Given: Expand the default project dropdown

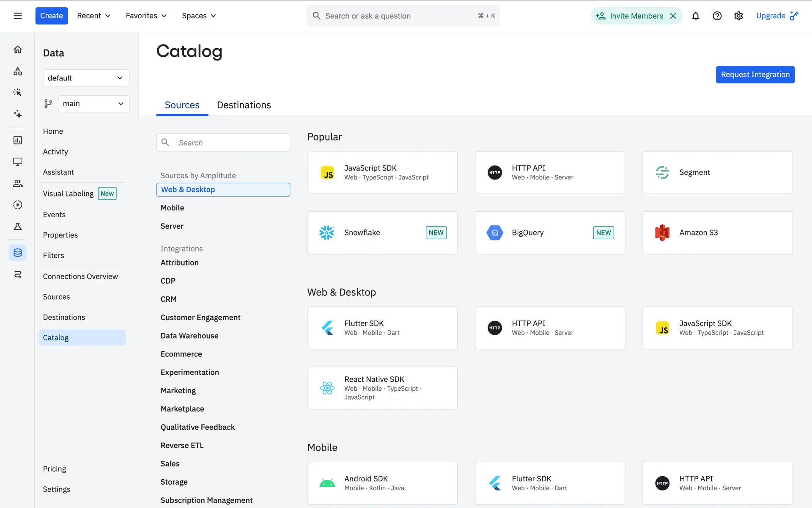Looking at the screenshot, I should point(86,78).
